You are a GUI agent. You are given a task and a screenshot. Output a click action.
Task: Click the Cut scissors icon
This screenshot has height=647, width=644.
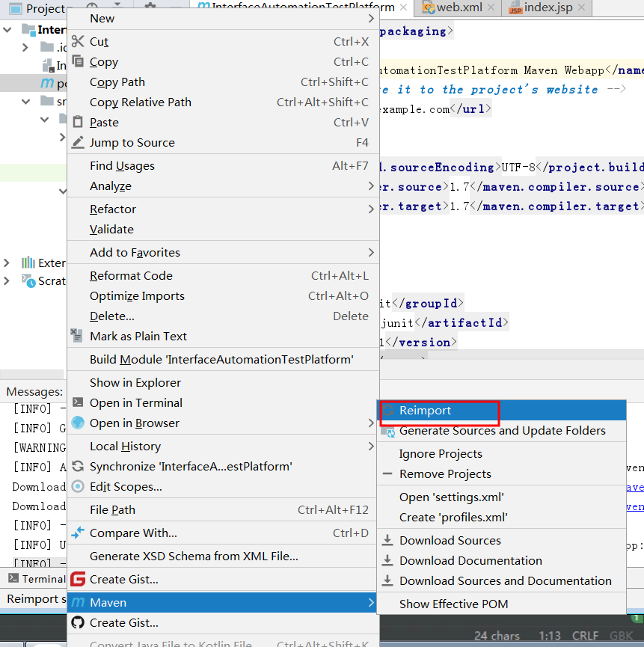tap(78, 41)
